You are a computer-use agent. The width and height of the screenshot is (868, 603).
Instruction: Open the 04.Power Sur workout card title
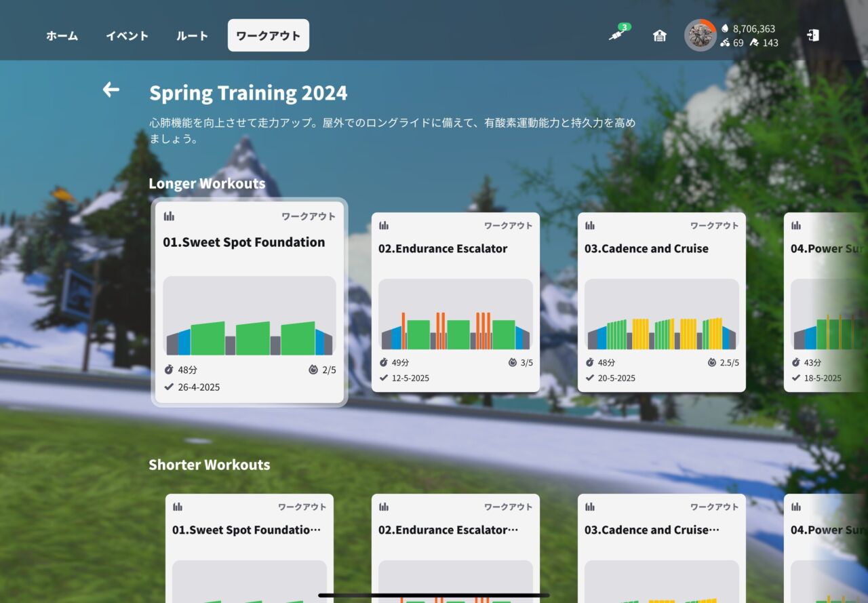click(x=828, y=249)
